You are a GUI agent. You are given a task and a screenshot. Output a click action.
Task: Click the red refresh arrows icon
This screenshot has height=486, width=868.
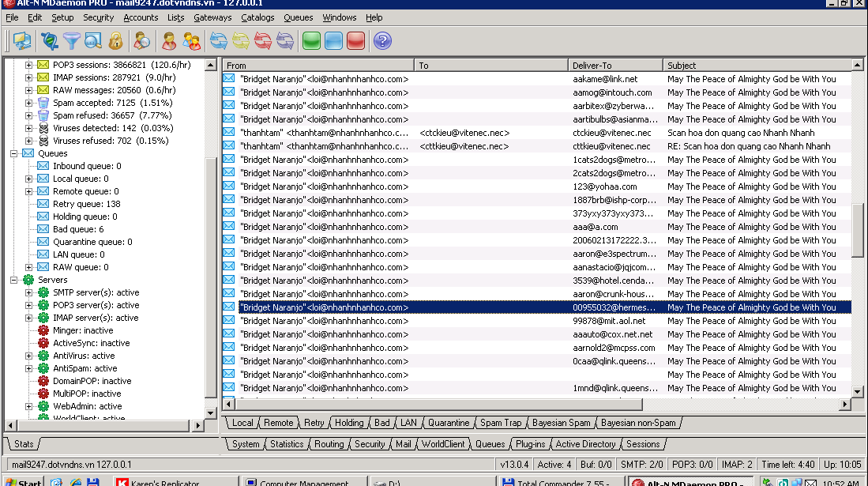tap(262, 41)
